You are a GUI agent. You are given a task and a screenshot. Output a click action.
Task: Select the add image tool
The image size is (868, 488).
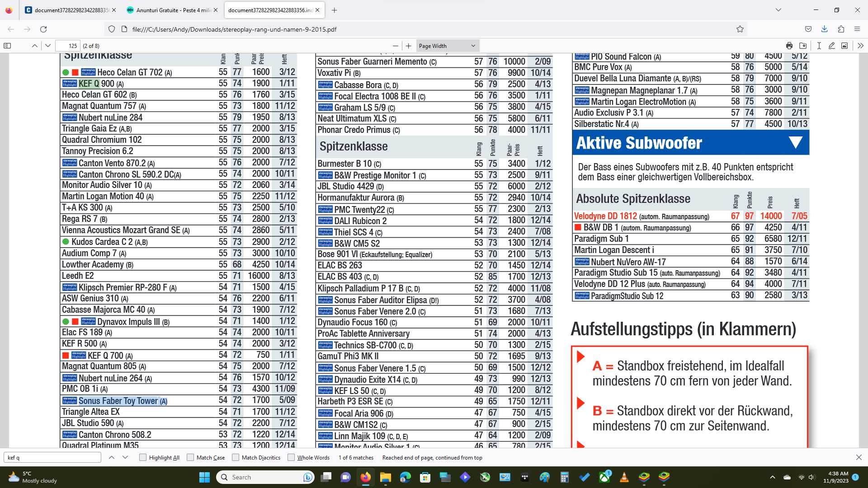(844, 46)
